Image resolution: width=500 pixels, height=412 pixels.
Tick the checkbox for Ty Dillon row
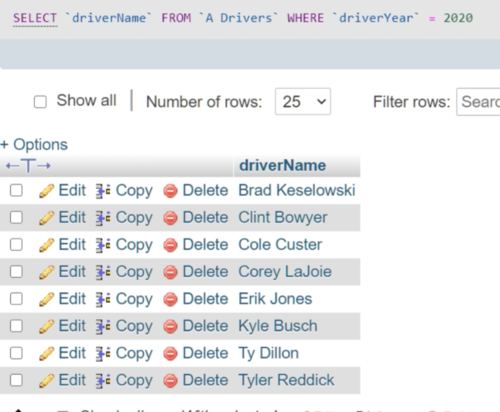16,353
